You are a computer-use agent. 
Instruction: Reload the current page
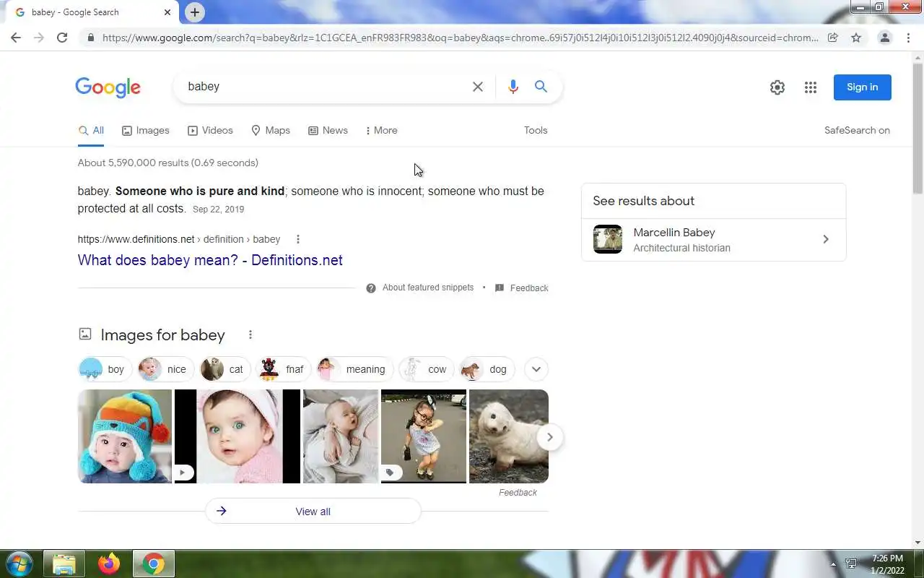tap(62, 38)
